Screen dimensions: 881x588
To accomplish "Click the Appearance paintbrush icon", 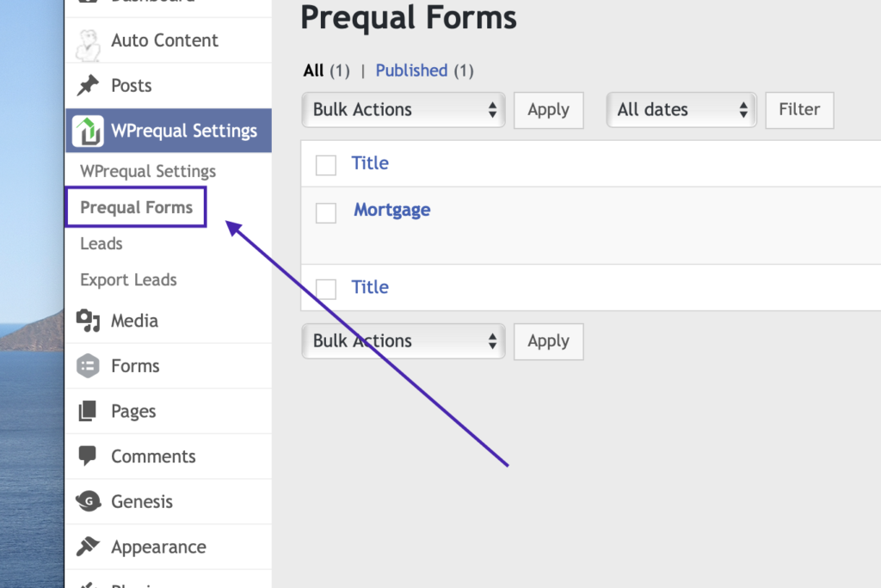I will [x=88, y=546].
